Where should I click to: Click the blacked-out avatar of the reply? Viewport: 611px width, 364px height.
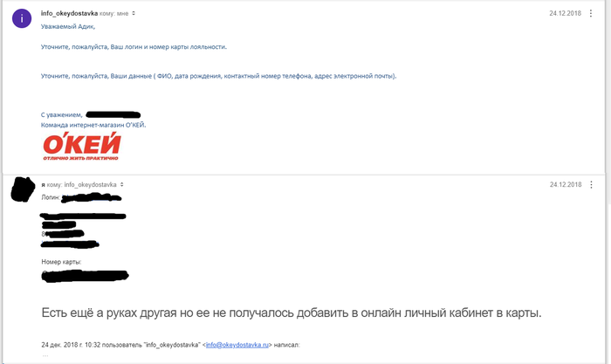coord(22,189)
